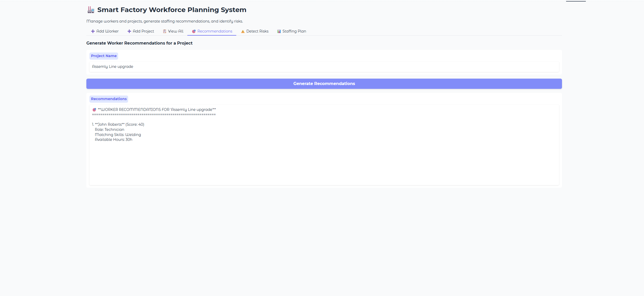
Task: Open the View All tab
Action: click(x=173, y=31)
